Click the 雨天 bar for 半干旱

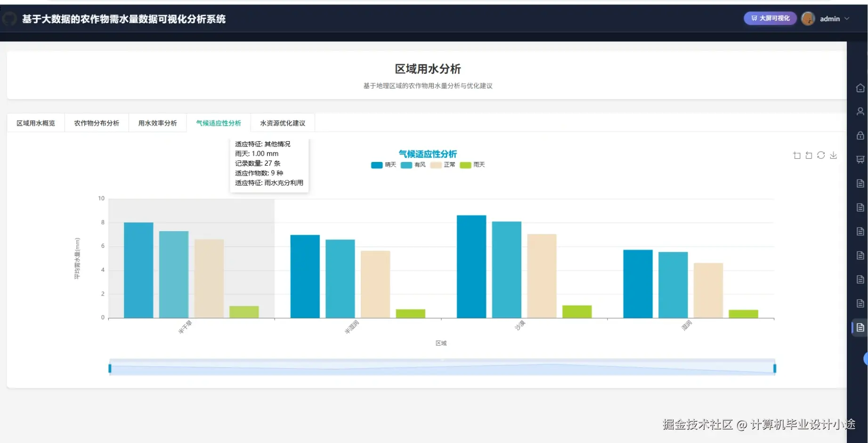coord(244,312)
